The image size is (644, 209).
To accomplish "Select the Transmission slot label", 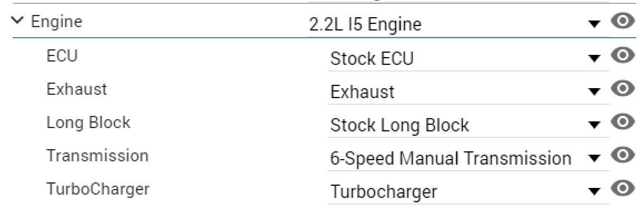I will [97, 156].
